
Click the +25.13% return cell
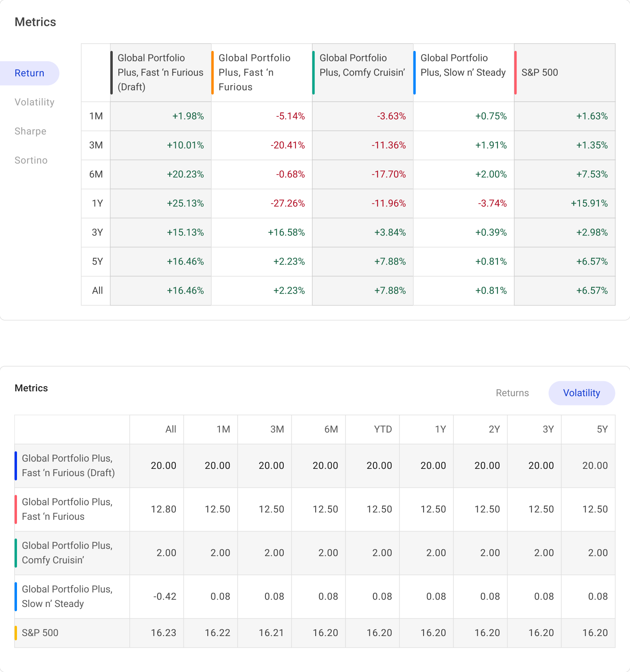click(x=185, y=204)
